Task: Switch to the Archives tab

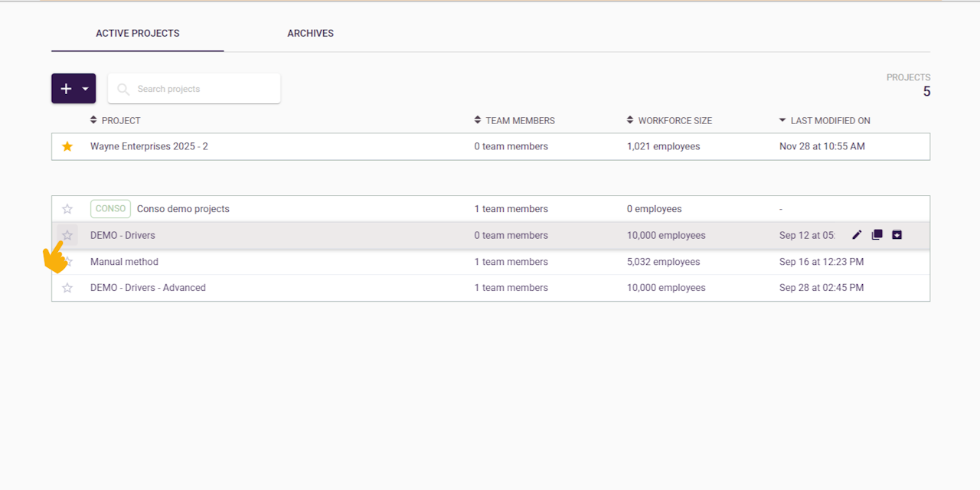Action: coord(310,34)
